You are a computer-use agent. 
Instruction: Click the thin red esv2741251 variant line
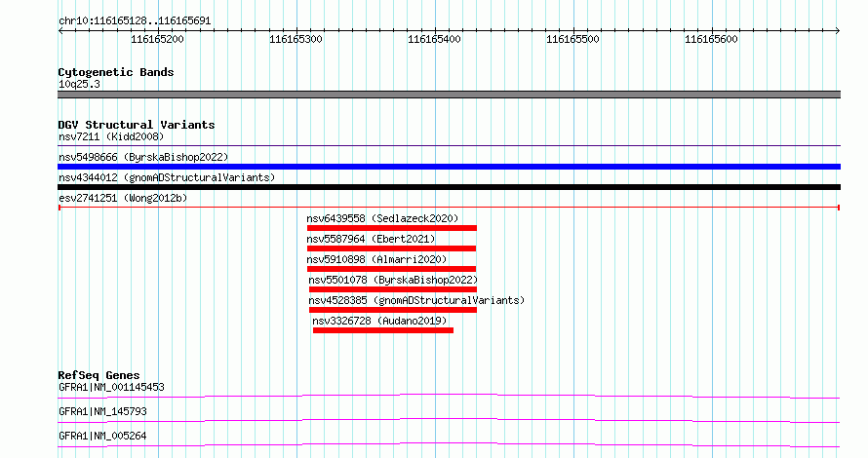click(449, 208)
